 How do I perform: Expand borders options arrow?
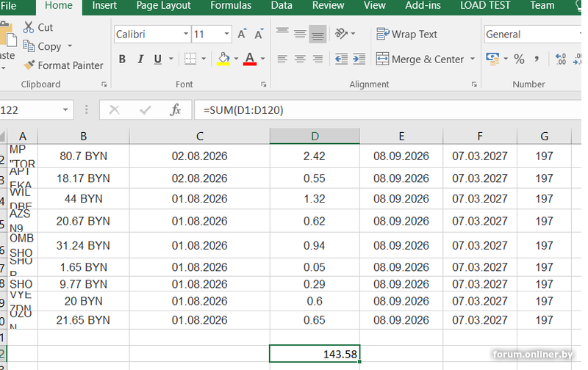click(x=204, y=59)
